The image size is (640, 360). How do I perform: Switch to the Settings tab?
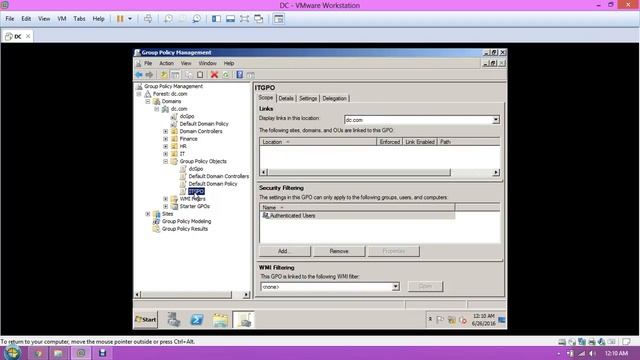(x=308, y=98)
